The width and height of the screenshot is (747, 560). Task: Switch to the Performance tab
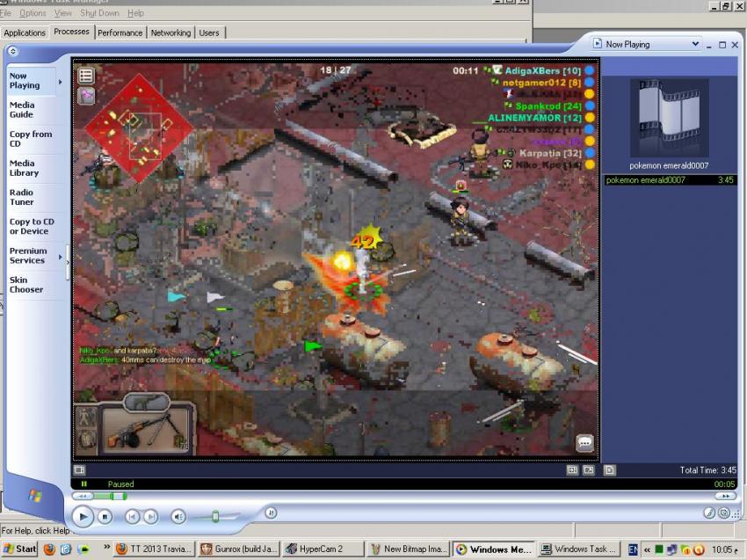(x=120, y=33)
